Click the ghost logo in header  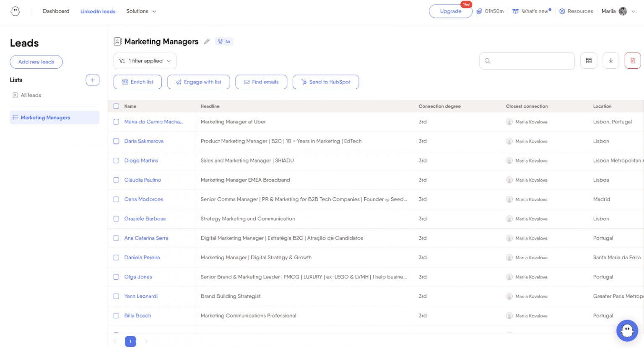(x=16, y=11)
